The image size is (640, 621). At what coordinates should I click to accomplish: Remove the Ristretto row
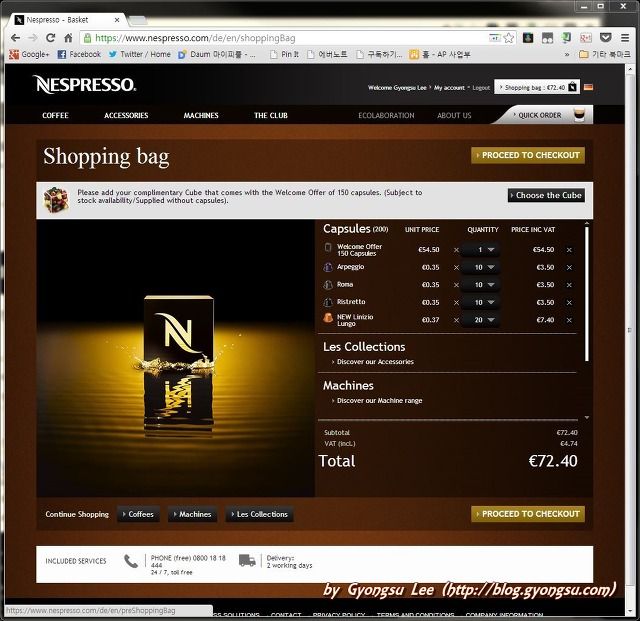pyautogui.click(x=569, y=303)
